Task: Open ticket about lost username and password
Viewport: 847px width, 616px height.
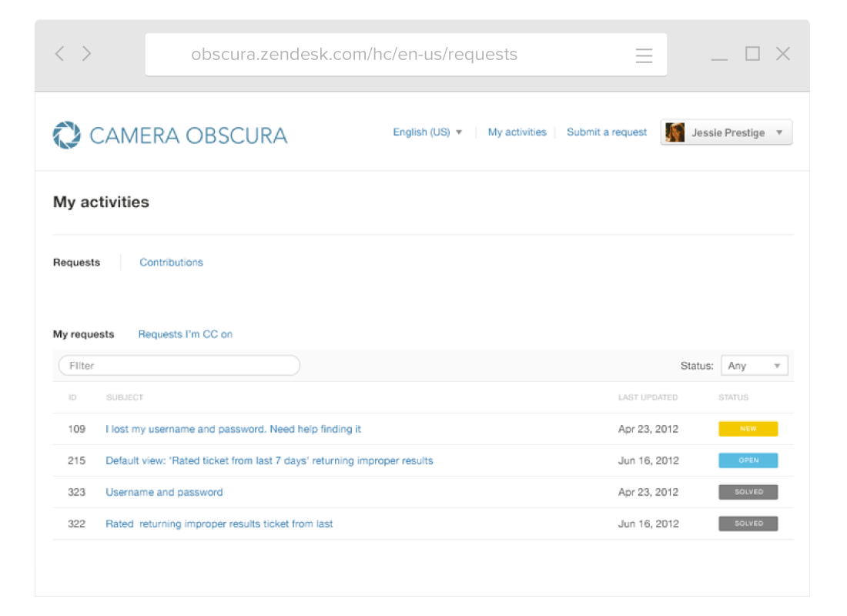Action: [233, 429]
